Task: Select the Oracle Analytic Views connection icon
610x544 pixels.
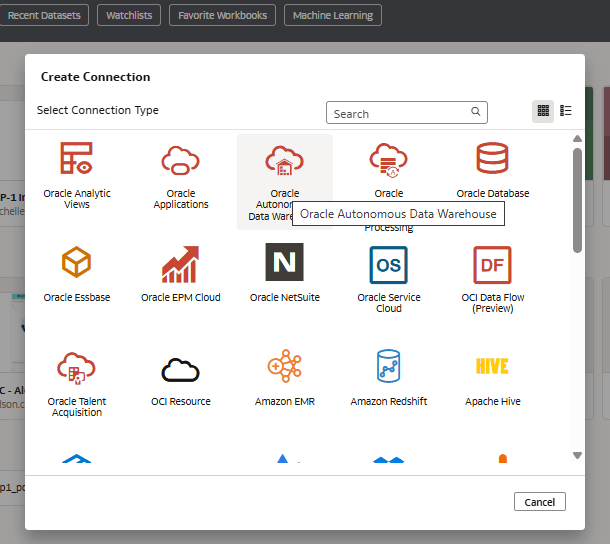Action: pos(77,158)
